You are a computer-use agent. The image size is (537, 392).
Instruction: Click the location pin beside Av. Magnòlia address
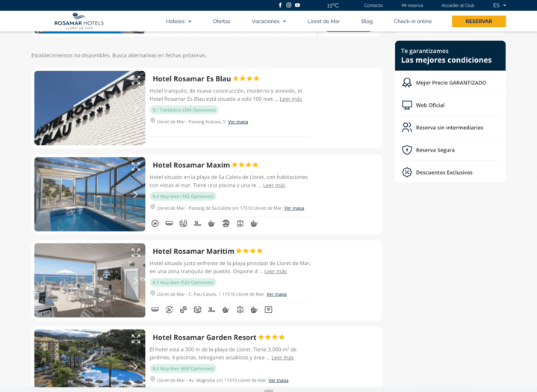pyautogui.click(x=153, y=379)
